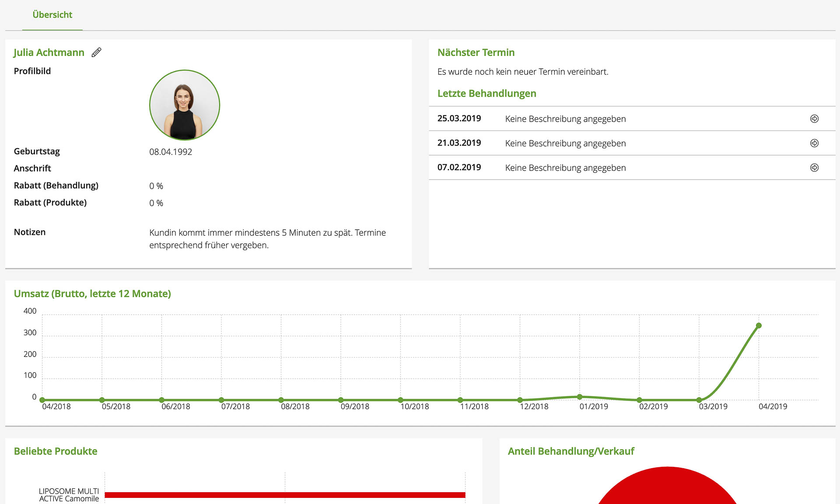Viewport: 840px width, 504px height.
Task: Click the 'kein neuer Termin vereinbart' message
Action: [523, 72]
